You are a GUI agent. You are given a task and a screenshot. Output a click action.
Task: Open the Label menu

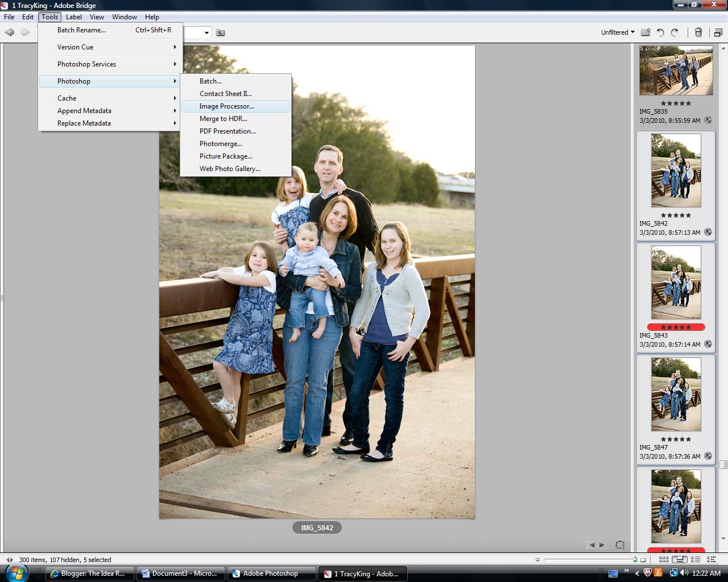74,17
